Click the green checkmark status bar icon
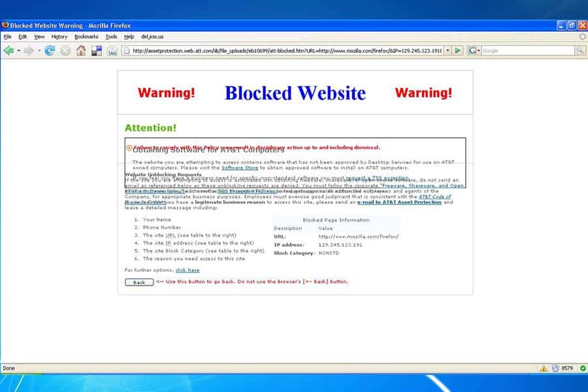The image size is (588, 392). tap(583, 368)
